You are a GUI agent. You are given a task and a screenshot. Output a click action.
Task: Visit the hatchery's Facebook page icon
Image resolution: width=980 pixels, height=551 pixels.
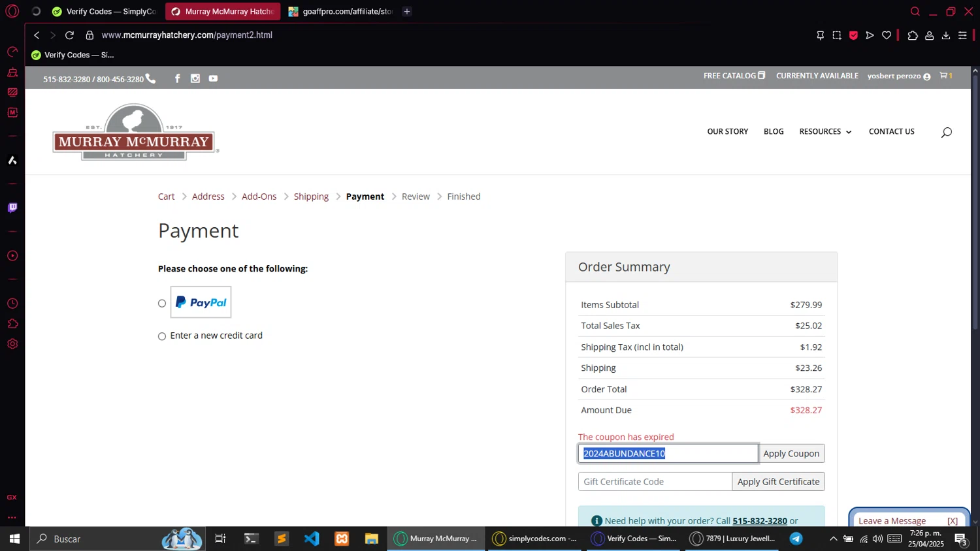[x=177, y=78]
